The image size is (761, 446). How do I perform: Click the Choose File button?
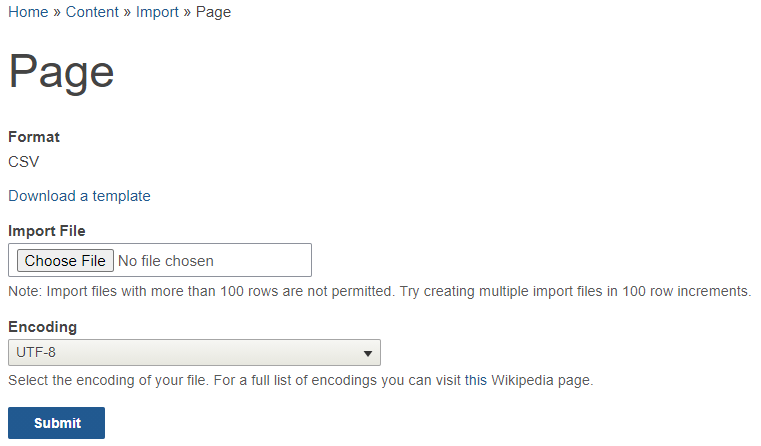65,261
